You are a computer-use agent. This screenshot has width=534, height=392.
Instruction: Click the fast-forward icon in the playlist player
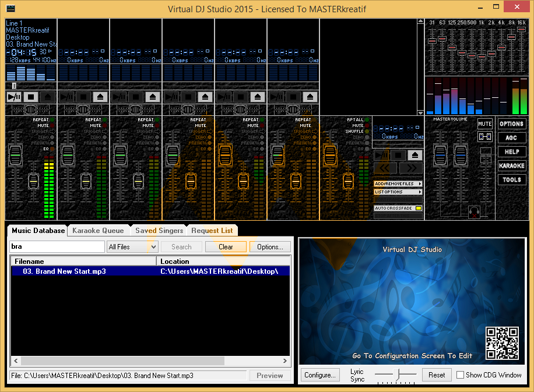pyautogui.click(x=412, y=168)
